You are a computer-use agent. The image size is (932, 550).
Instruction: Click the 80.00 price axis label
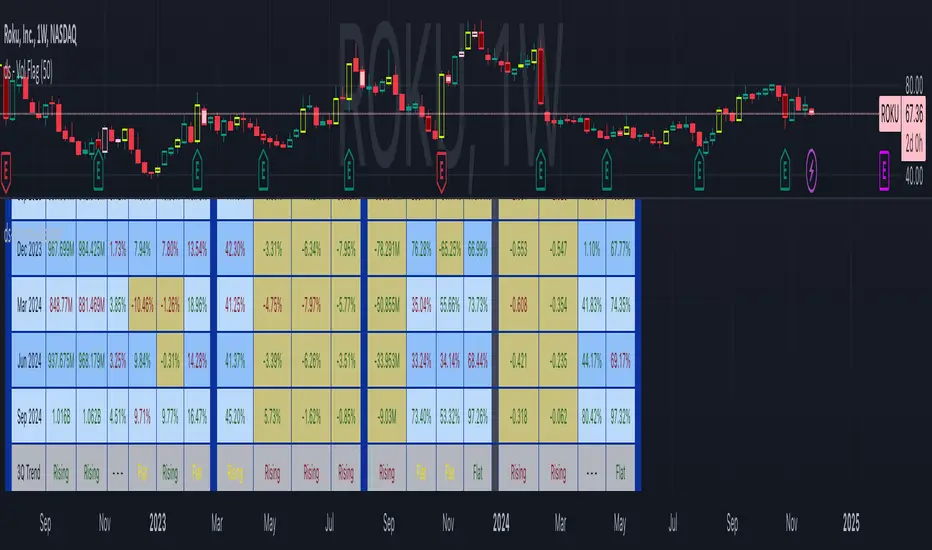(x=914, y=85)
